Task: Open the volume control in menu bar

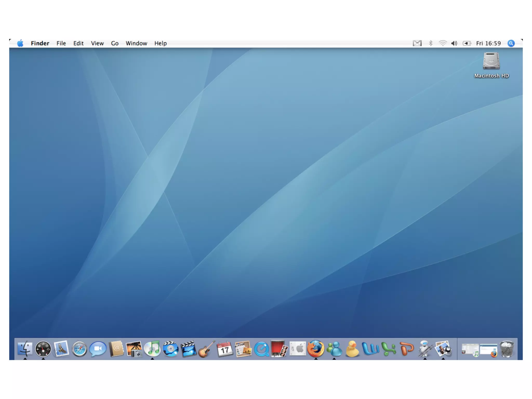Action: [x=454, y=43]
